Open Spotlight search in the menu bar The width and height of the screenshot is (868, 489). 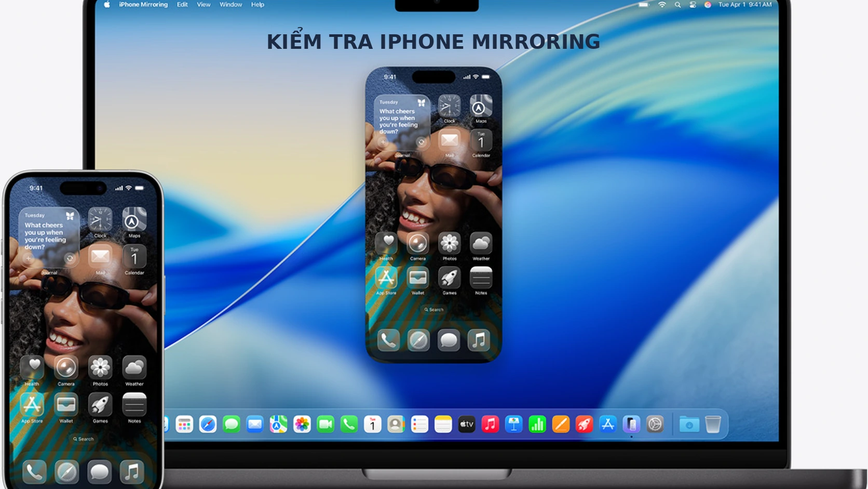[x=677, y=5]
